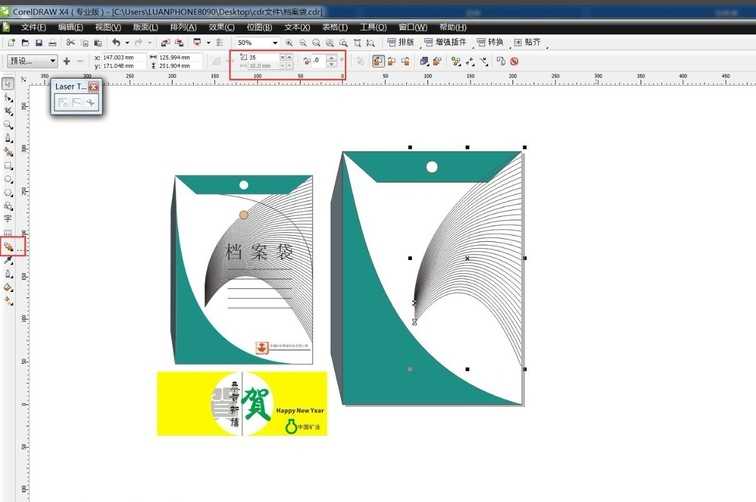756x502 pixels.
Task: Activate the highlighted Blend tool
Action: click(x=8, y=245)
